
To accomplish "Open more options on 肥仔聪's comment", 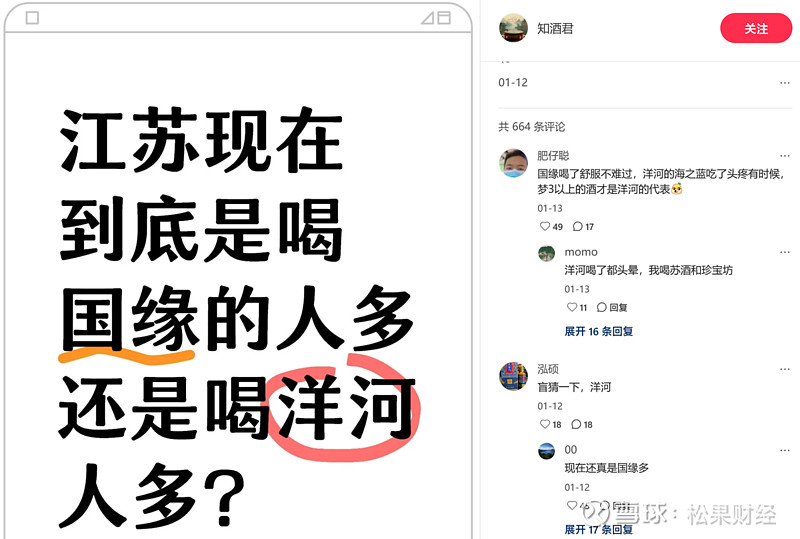I will 785,156.
